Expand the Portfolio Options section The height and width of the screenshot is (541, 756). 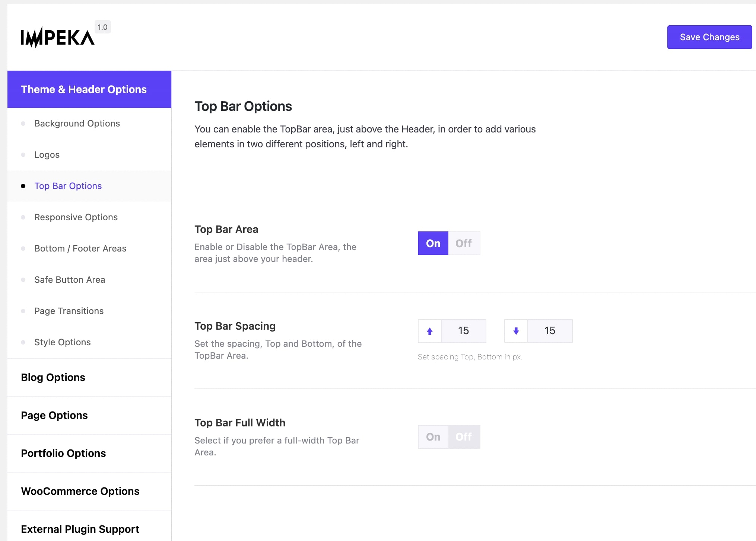click(x=63, y=453)
